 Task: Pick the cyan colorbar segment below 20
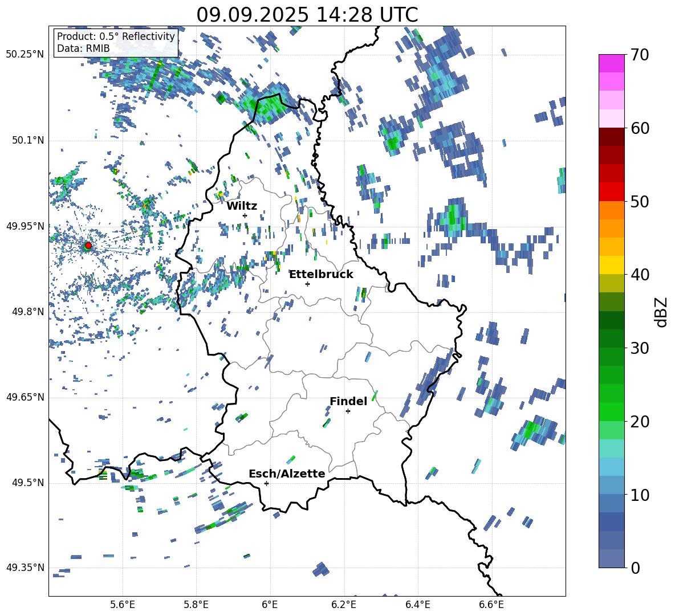611,448
